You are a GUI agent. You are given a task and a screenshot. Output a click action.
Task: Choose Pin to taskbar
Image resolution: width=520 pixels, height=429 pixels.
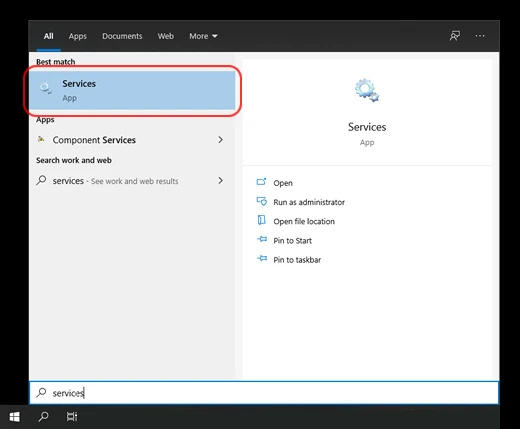297,260
